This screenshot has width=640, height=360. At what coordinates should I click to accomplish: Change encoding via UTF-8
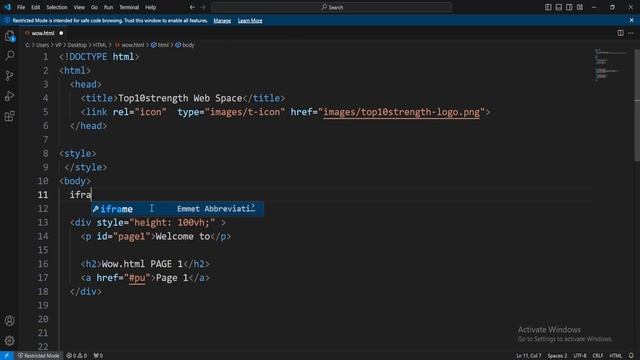click(x=580, y=356)
